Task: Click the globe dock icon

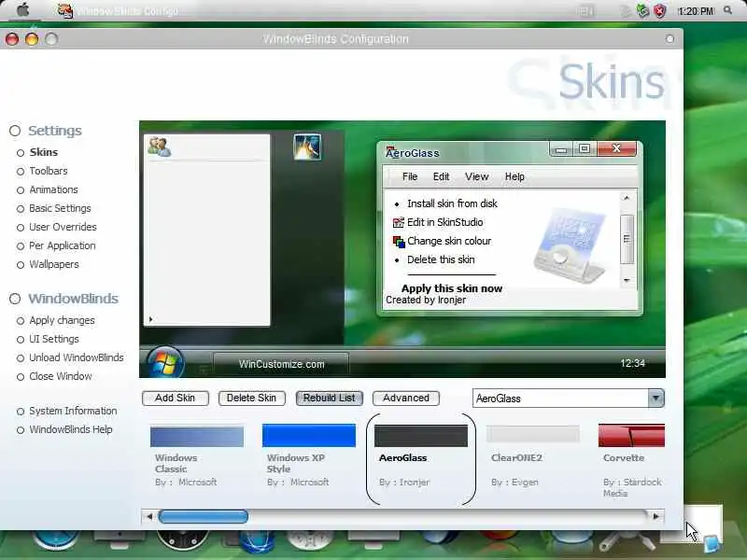Action: pos(257,542)
